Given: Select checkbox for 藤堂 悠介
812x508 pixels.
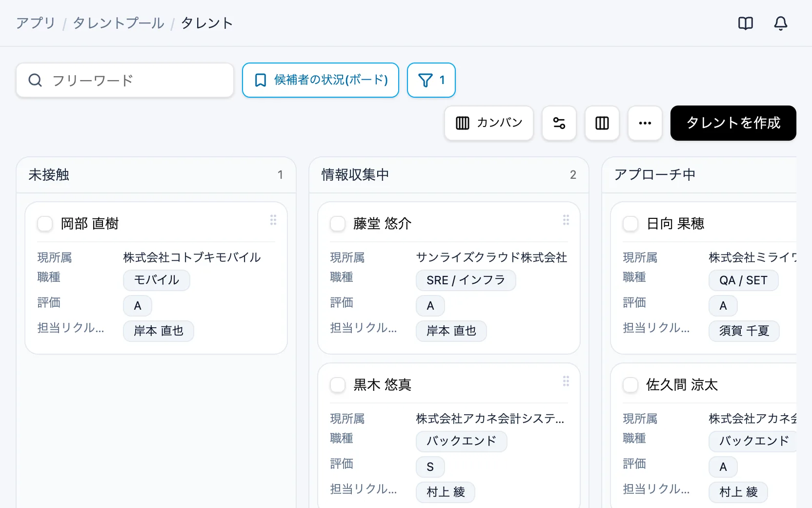Looking at the screenshot, I should pyautogui.click(x=338, y=224).
